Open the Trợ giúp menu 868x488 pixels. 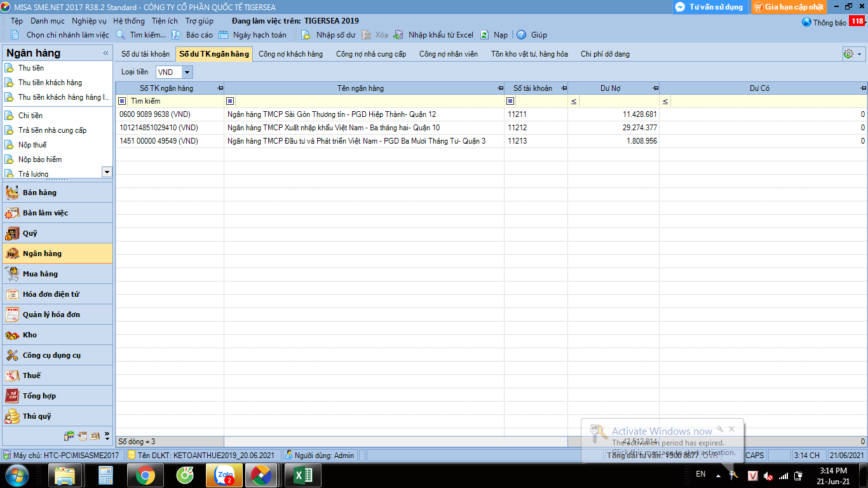click(x=200, y=21)
